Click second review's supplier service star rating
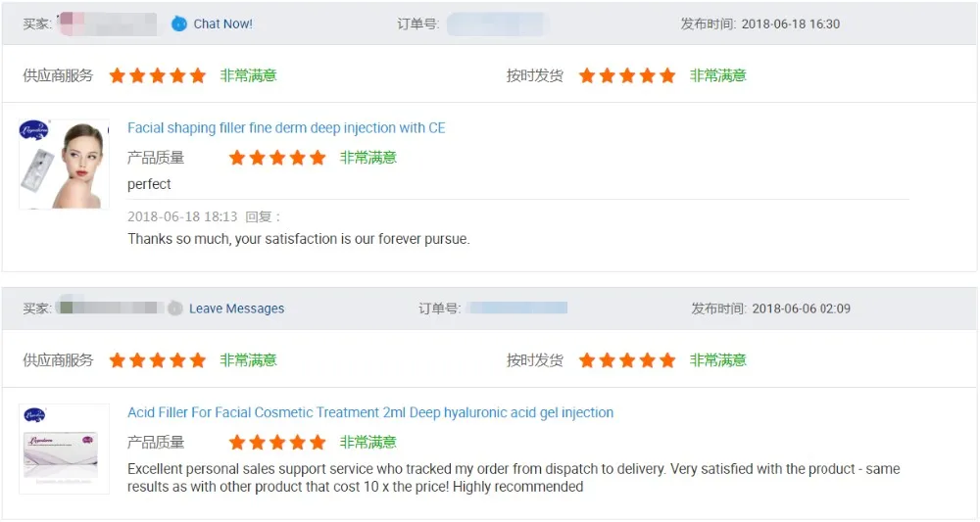Image resolution: width=980 pixels, height=522 pixels. click(x=158, y=360)
